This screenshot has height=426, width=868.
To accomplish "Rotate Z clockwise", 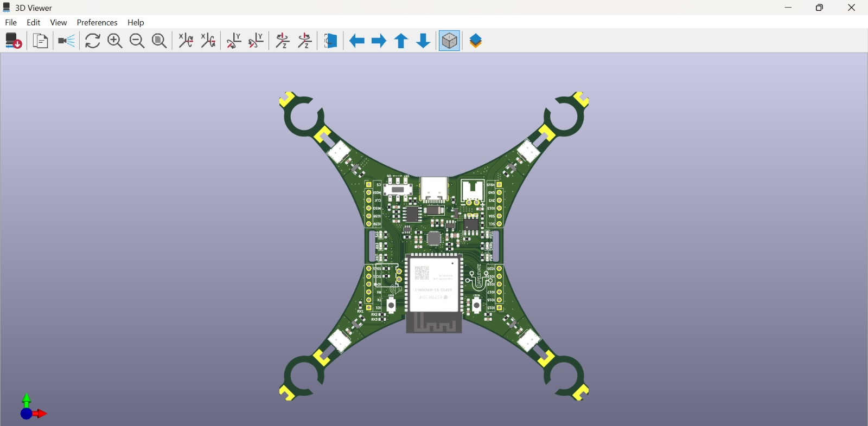I will (283, 41).
